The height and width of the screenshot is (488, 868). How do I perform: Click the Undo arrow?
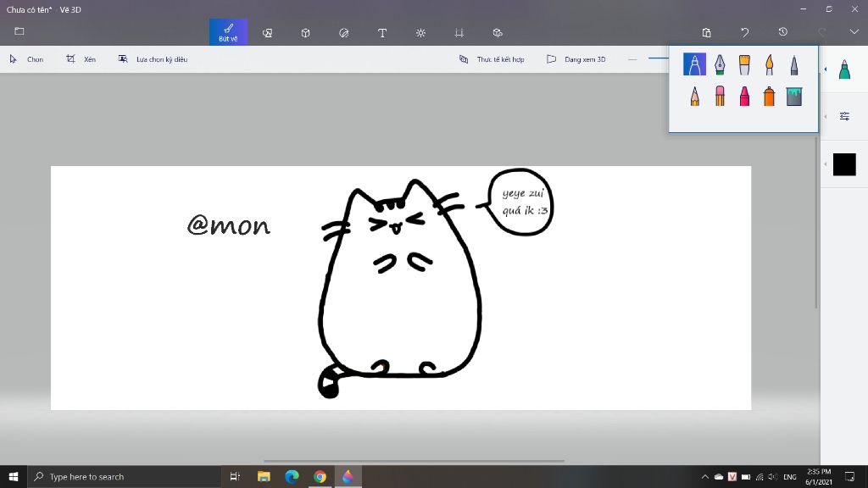point(744,33)
